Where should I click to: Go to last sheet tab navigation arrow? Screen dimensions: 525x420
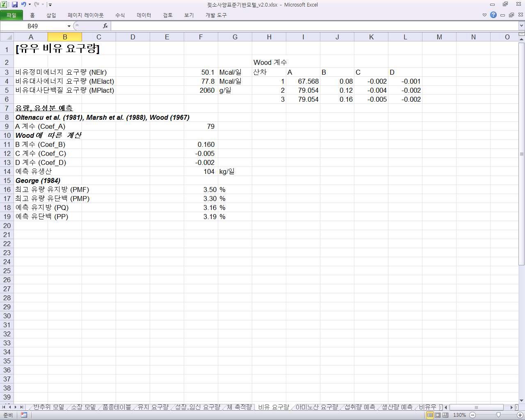21,407
